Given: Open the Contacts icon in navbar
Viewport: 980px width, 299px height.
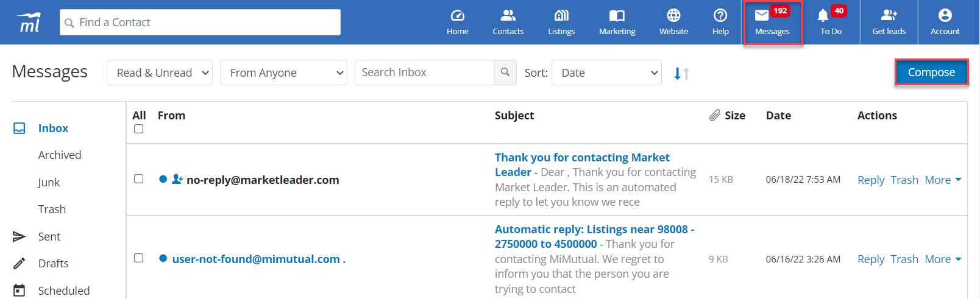Looking at the screenshot, I should tap(508, 15).
